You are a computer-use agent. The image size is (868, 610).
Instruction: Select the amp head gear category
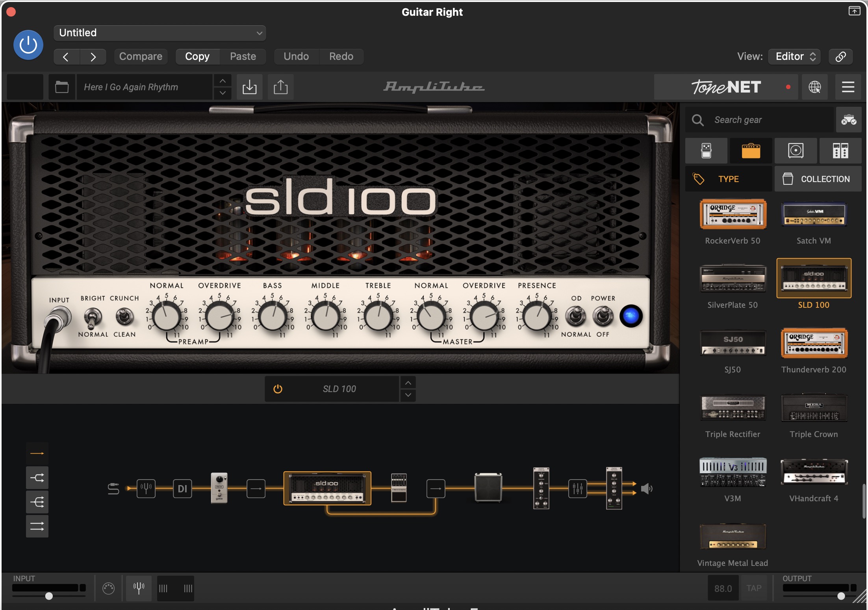[751, 151]
